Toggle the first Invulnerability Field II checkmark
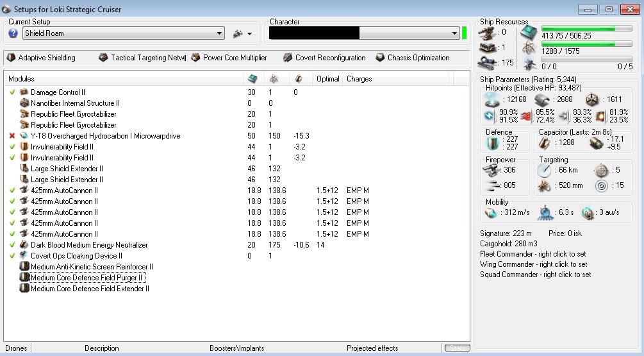The height and width of the screenshot is (356, 644). click(12, 147)
